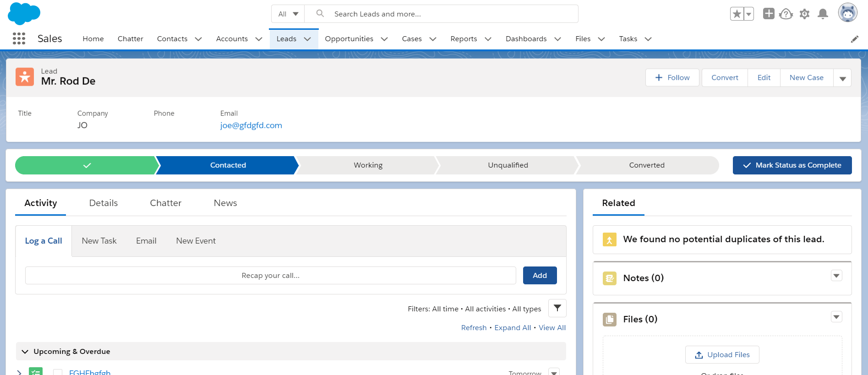Click the Refresh activity link
This screenshot has height=375, width=868.
pyautogui.click(x=474, y=328)
